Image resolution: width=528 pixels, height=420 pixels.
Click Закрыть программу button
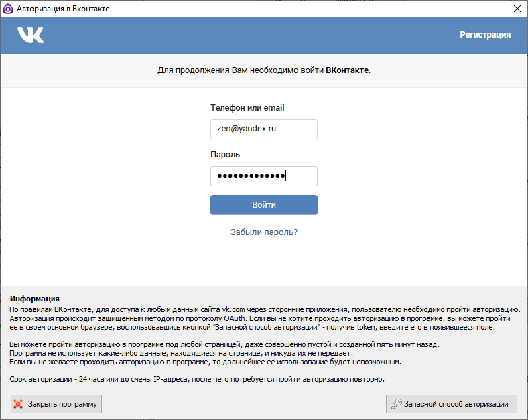[56, 404]
